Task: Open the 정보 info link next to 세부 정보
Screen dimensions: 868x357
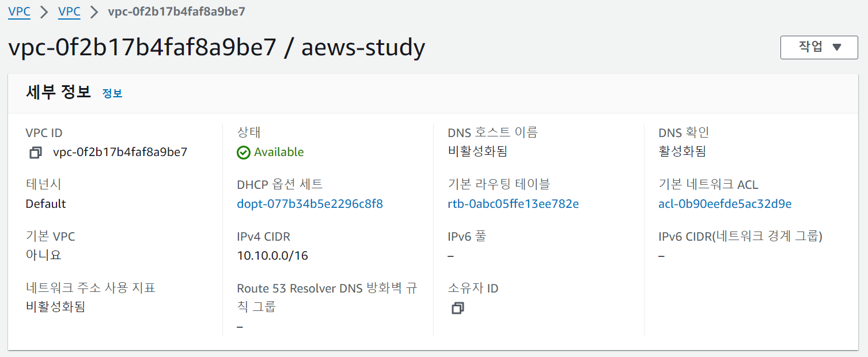Action: (112, 93)
